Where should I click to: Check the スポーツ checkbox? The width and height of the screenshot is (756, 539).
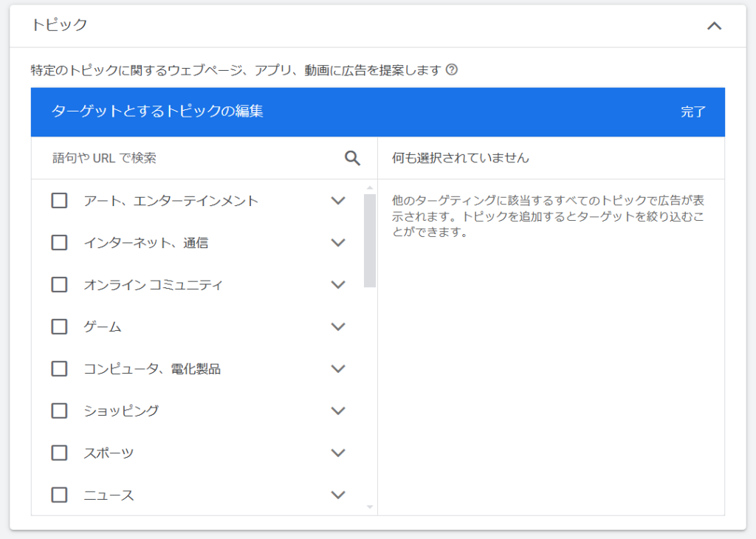59,453
